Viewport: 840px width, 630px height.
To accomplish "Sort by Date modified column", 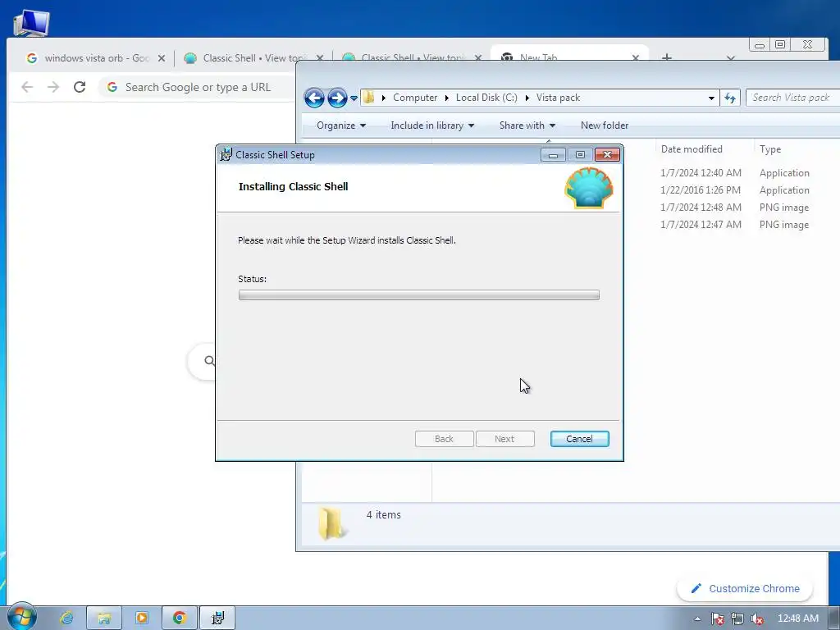I will pos(692,149).
